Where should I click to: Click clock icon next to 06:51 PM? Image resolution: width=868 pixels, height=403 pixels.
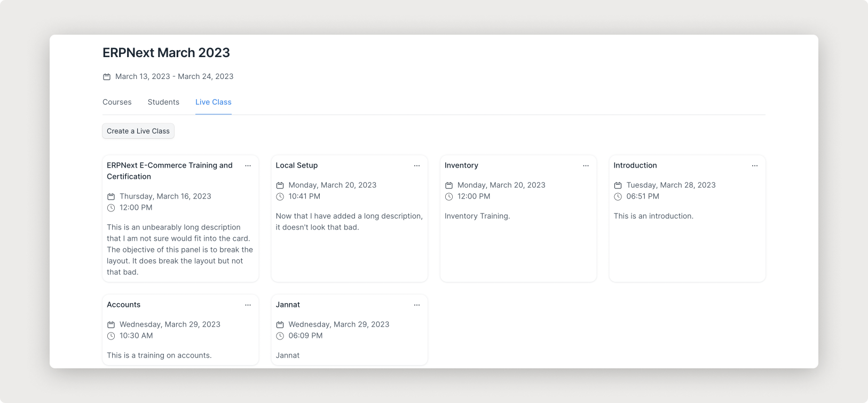[618, 196]
